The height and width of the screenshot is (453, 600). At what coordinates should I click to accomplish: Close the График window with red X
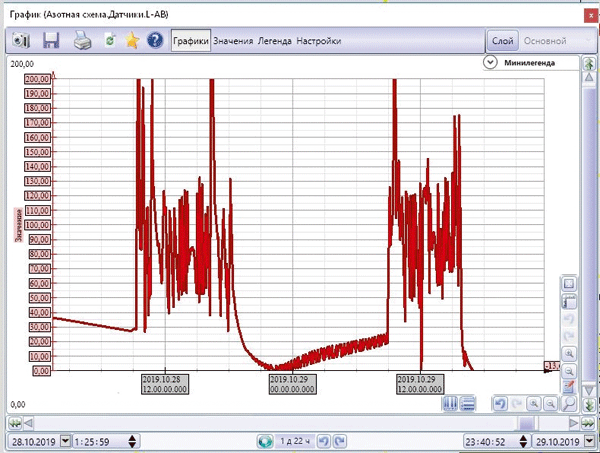(x=592, y=16)
